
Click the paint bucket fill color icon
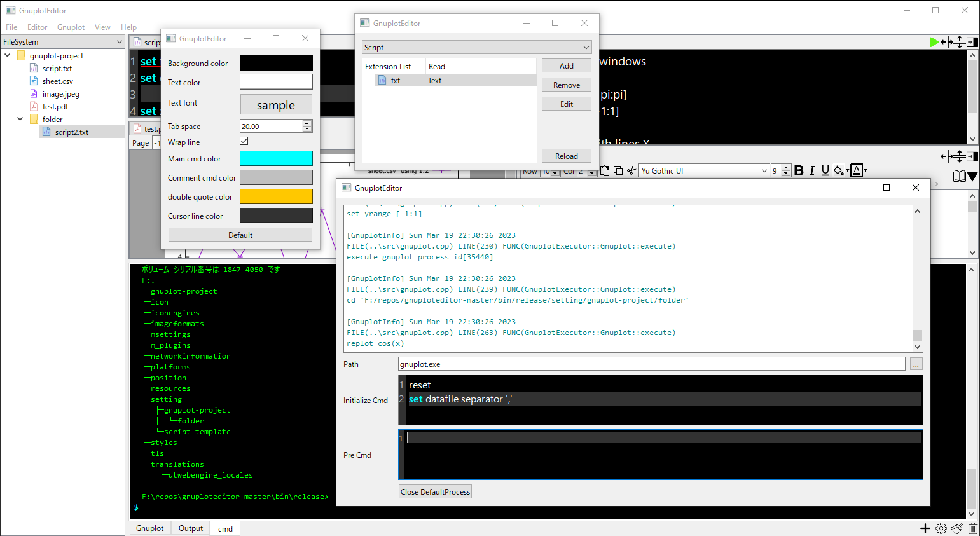(839, 170)
